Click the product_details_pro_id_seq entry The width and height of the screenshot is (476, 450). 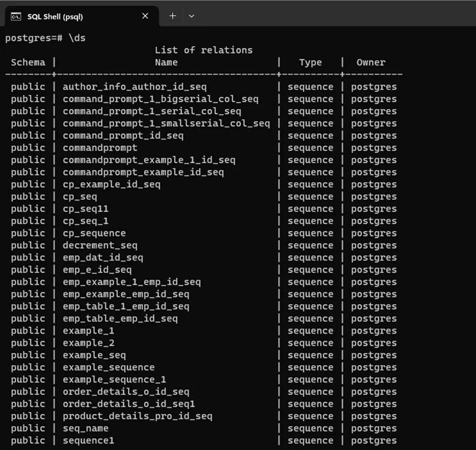click(138, 416)
